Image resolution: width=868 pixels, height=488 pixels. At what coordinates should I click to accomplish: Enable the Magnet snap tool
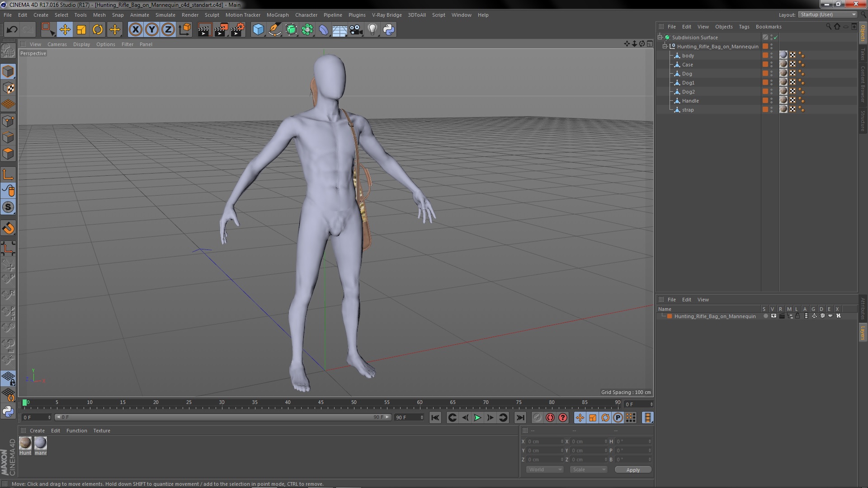pos(8,228)
